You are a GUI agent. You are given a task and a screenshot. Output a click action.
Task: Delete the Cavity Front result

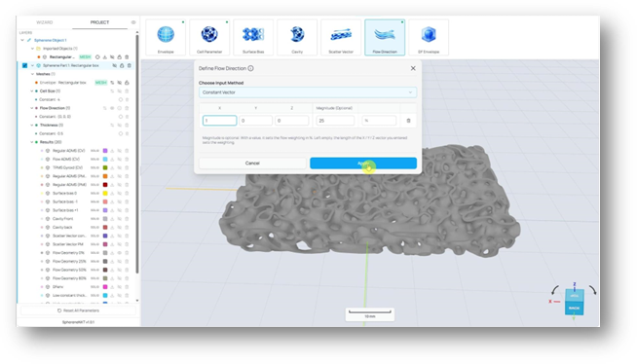tap(127, 219)
